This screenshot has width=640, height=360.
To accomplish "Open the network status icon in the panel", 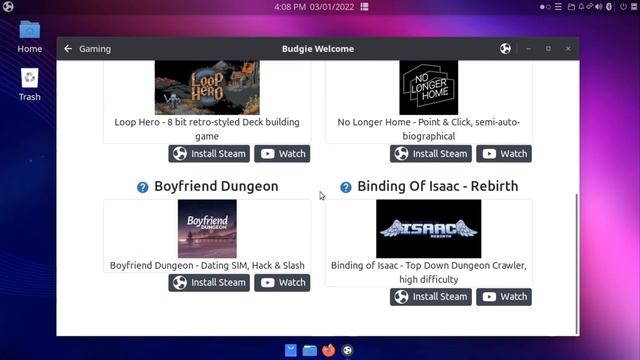I will tap(589, 7).
